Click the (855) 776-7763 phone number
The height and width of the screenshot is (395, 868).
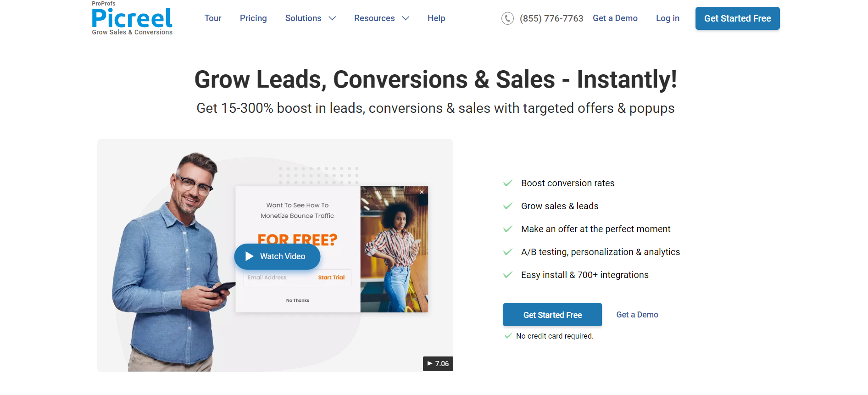pyautogui.click(x=551, y=18)
